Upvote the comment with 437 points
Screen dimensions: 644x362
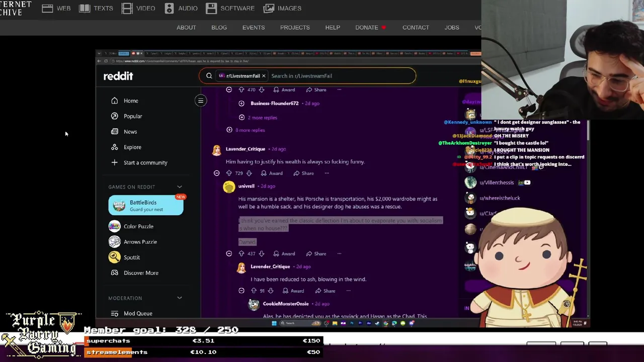pos(242,253)
